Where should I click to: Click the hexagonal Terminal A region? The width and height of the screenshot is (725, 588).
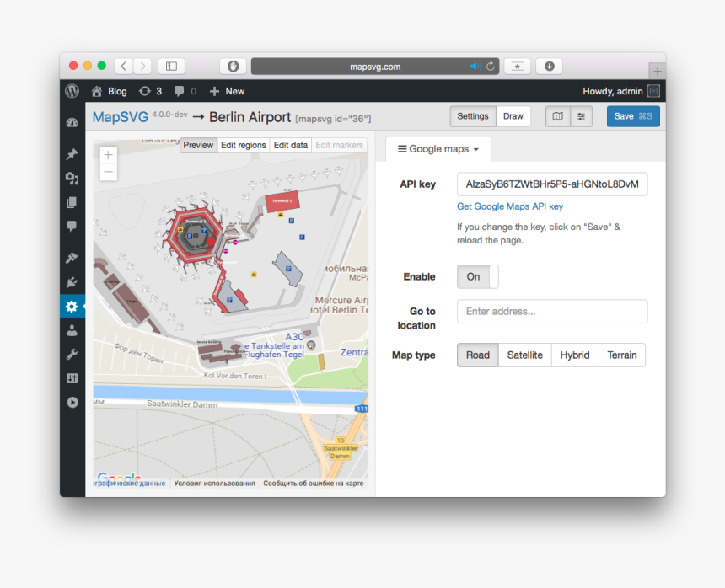[195, 235]
